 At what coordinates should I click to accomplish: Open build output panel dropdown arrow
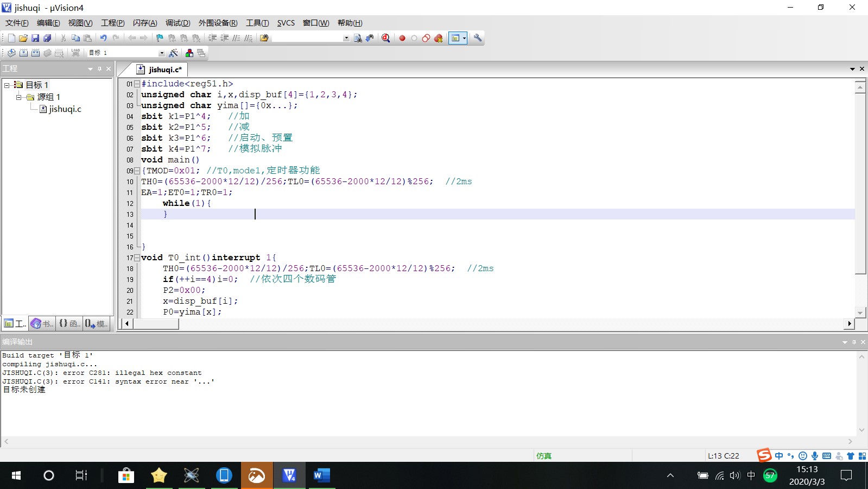click(845, 342)
